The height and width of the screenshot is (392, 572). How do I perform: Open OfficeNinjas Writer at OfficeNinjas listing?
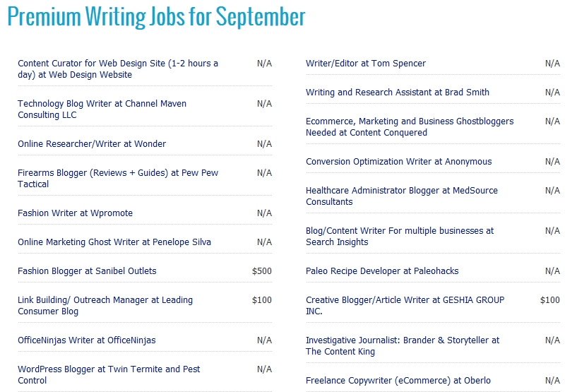pyautogui.click(x=86, y=340)
